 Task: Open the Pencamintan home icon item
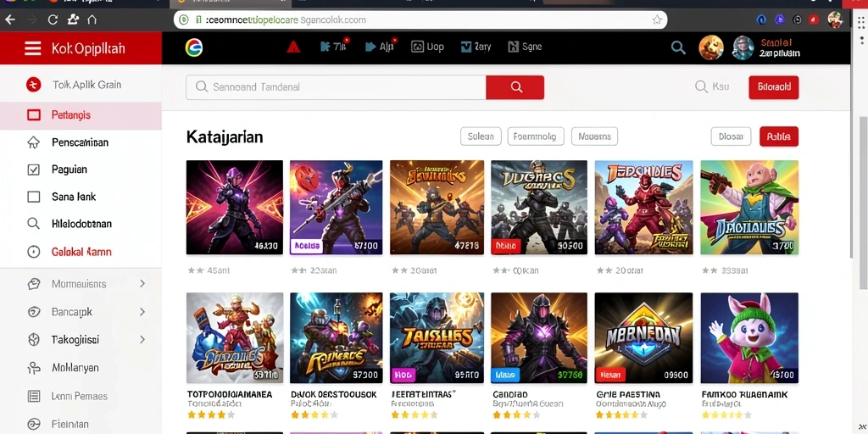tap(34, 142)
